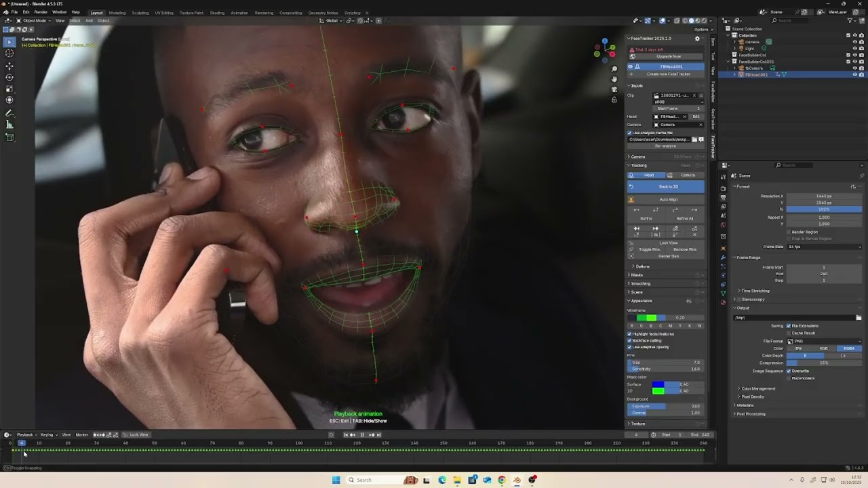
Task: Hide FBHead.001 in outliner via eye
Action: click(x=854, y=75)
